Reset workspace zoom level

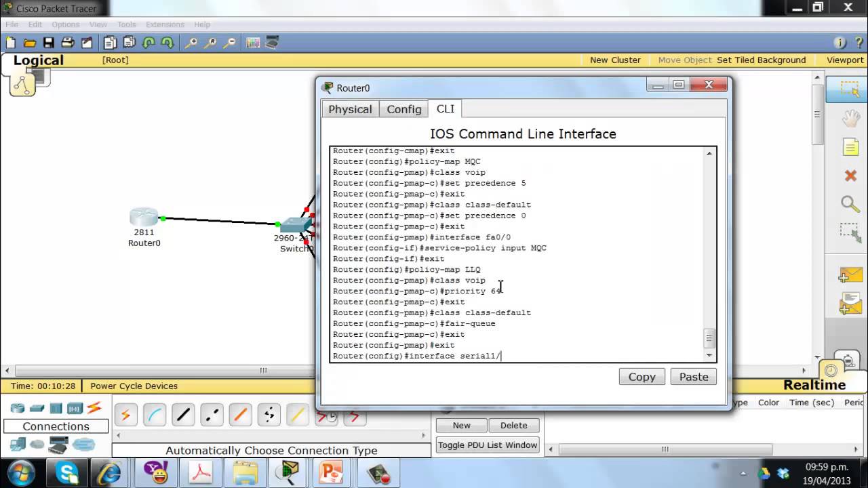click(210, 43)
